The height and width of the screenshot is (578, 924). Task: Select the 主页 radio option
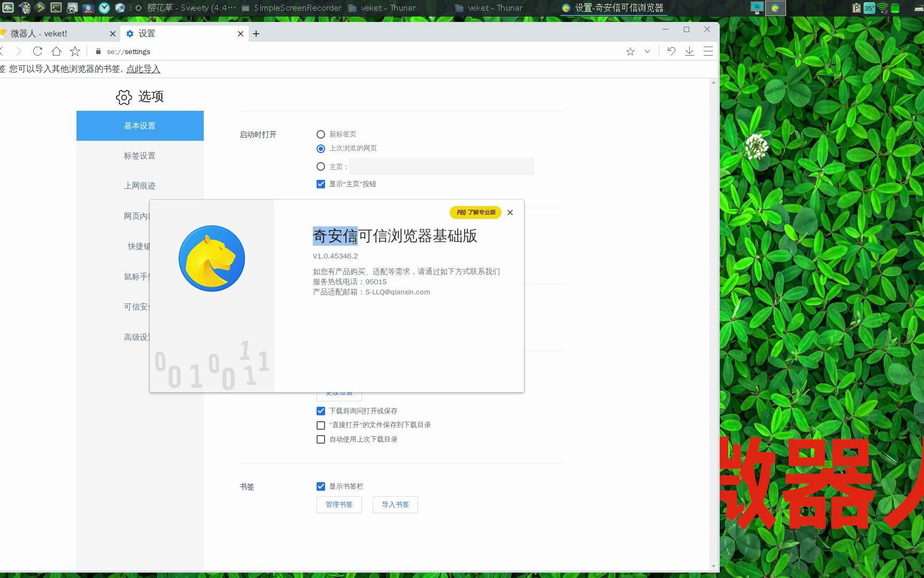(321, 166)
